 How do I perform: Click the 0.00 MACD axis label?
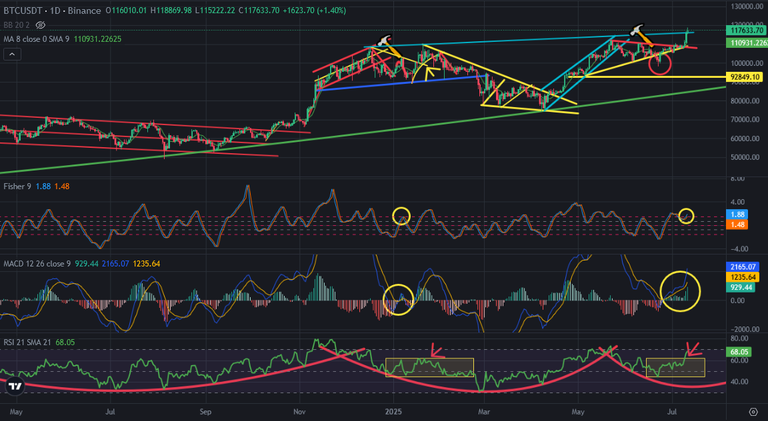[x=737, y=301]
